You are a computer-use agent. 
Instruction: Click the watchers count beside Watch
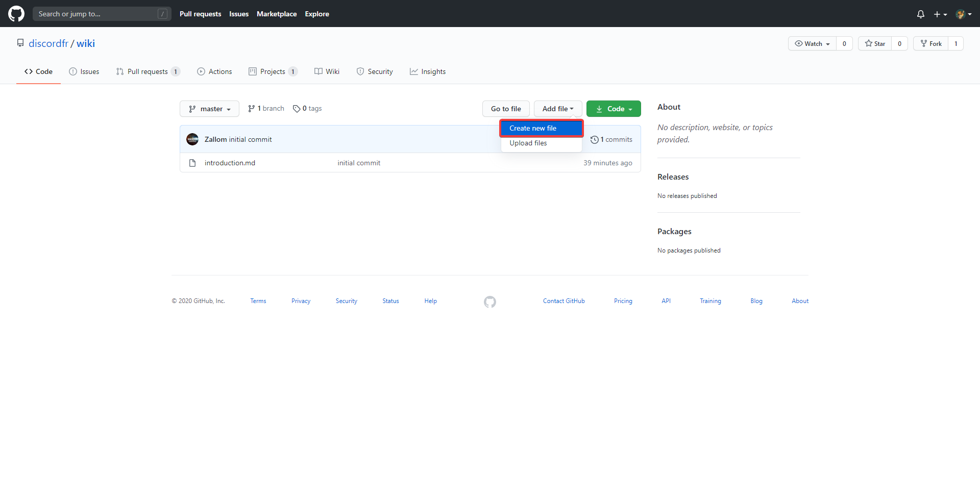tap(844, 43)
